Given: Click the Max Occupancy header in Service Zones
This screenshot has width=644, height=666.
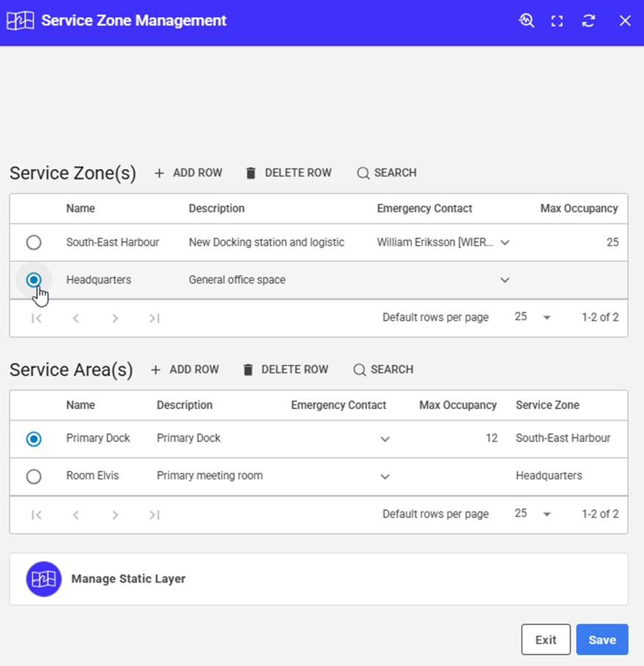Looking at the screenshot, I should [579, 209].
